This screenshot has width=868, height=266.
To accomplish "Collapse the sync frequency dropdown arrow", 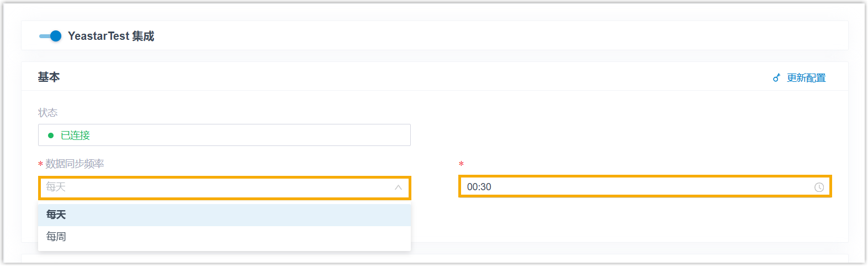I will (398, 187).
